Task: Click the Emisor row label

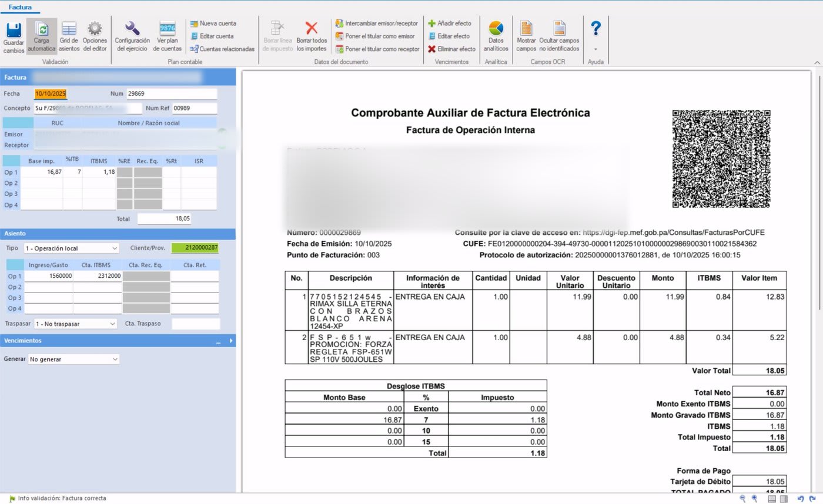Action: point(14,135)
